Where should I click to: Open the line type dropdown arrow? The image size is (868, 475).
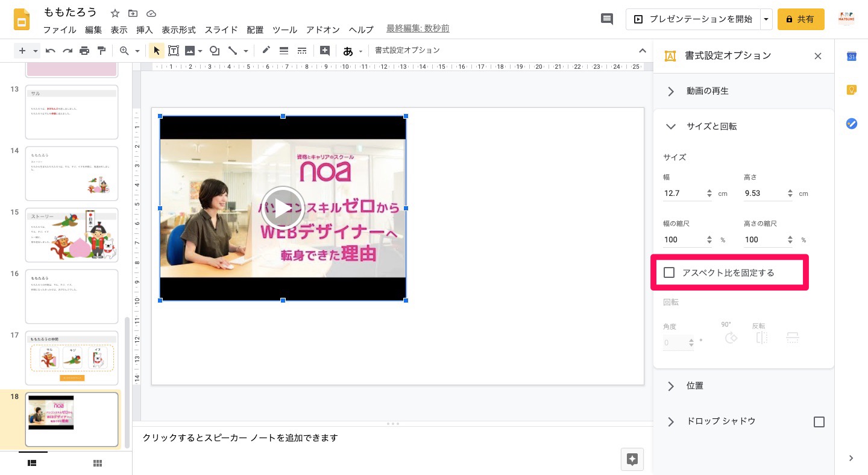coord(246,51)
